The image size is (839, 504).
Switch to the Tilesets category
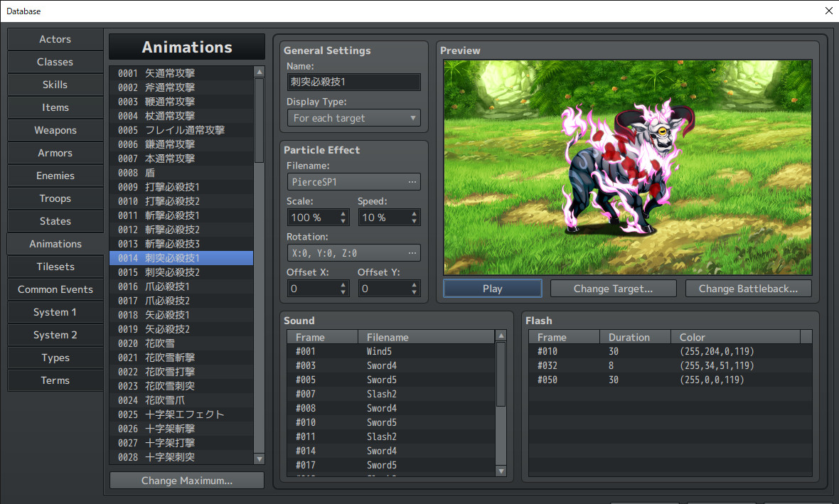[55, 267]
